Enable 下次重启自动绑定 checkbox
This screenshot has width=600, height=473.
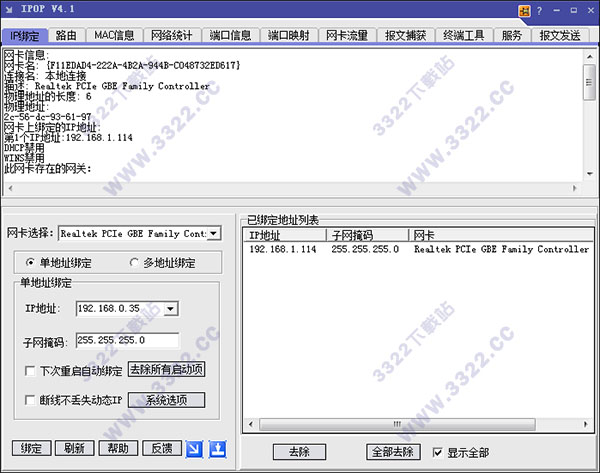30,371
